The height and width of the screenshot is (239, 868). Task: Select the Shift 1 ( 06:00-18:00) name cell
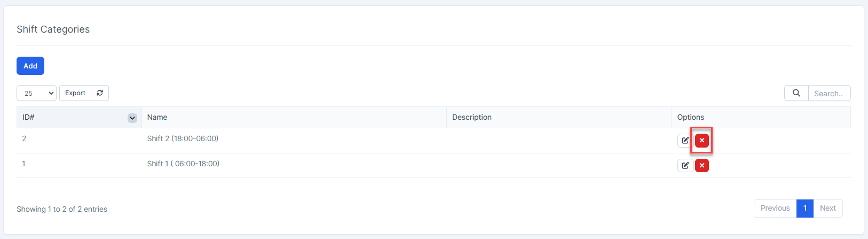[183, 164]
